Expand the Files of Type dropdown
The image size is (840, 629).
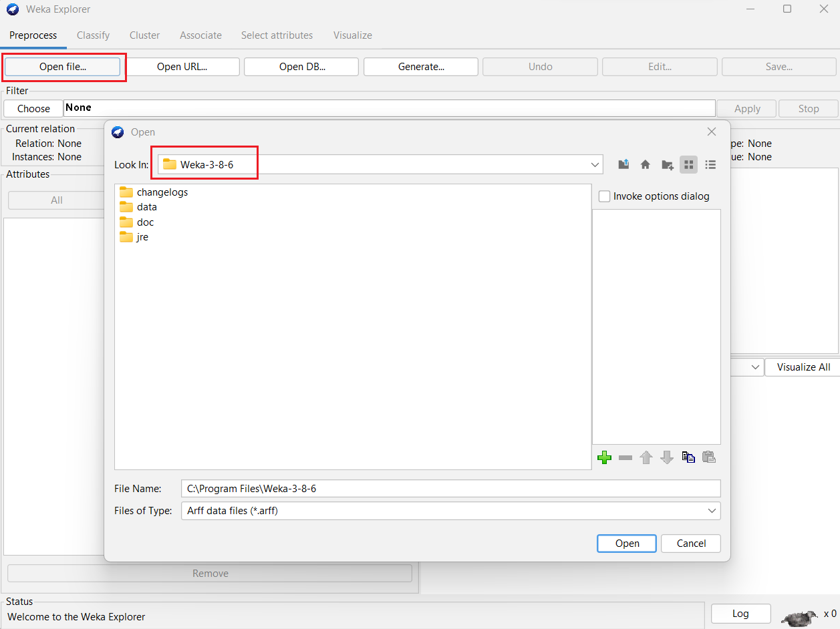[x=712, y=511]
